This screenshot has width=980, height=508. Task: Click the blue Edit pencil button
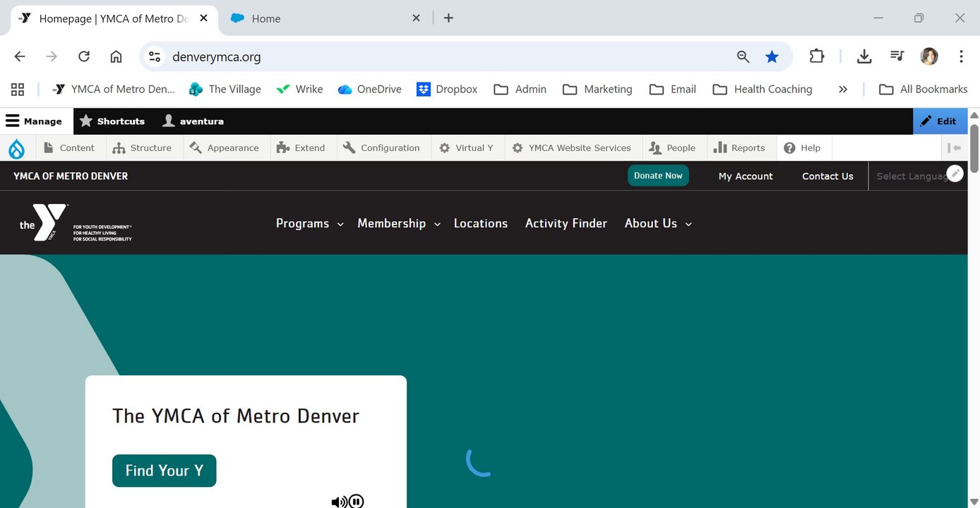click(x=940, y=121)
